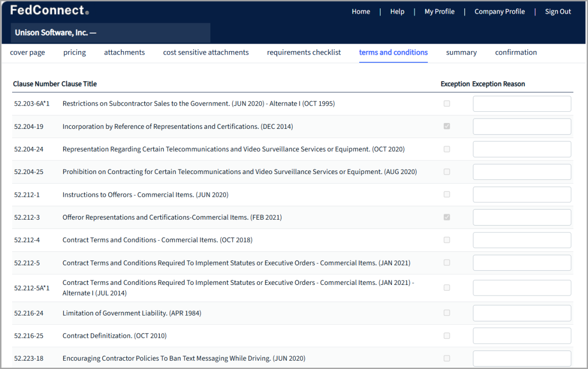Click clause number 52.204-19
The height and width of the screenshot is (369, 588).
coord(29,126)
